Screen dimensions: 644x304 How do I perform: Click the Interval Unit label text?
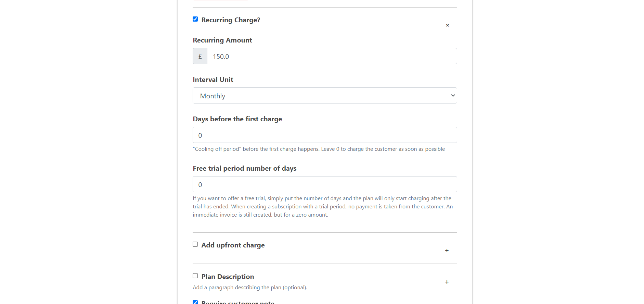(x=213, y=80)
